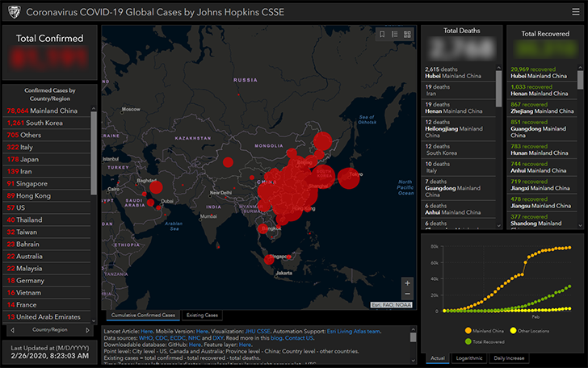
Task: Zoom in on the map with plus
Action: click(407, 283)
